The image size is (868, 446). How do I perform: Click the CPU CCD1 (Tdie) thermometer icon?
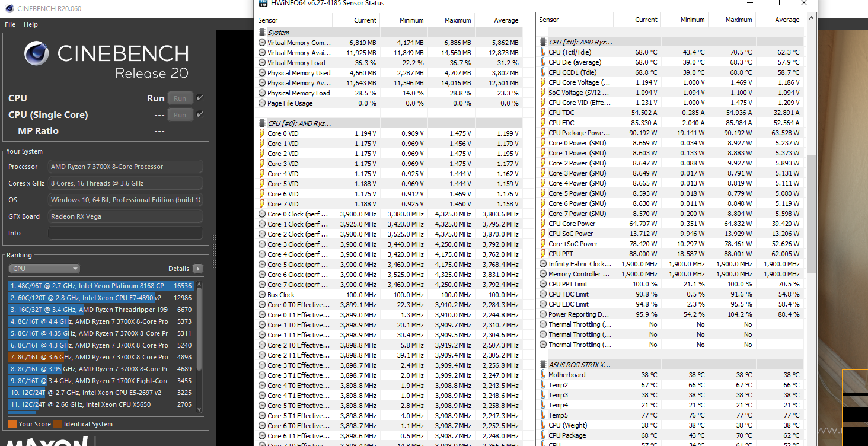[x=543, y=72]
